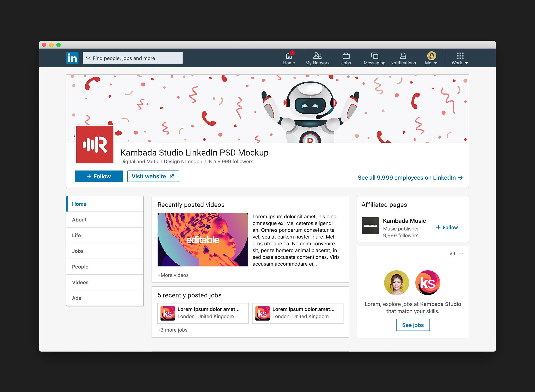Open See all 9,999 employees link

[410, 178]
